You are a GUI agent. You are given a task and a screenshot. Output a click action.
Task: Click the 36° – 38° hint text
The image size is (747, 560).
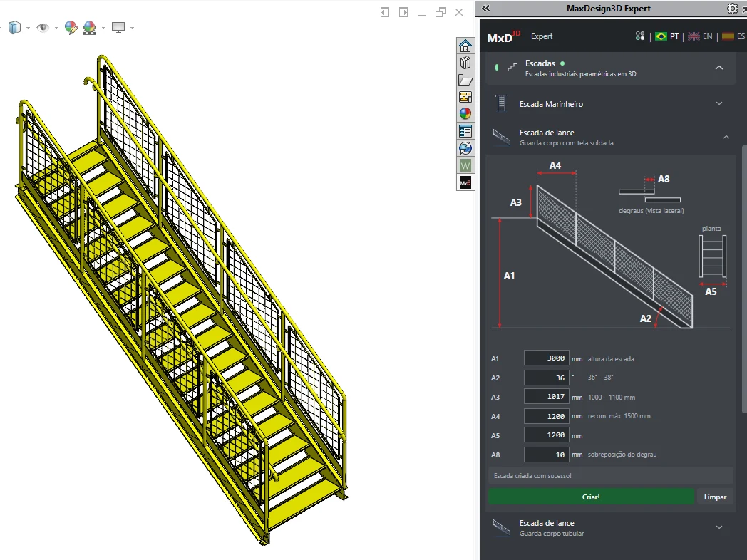600,377
